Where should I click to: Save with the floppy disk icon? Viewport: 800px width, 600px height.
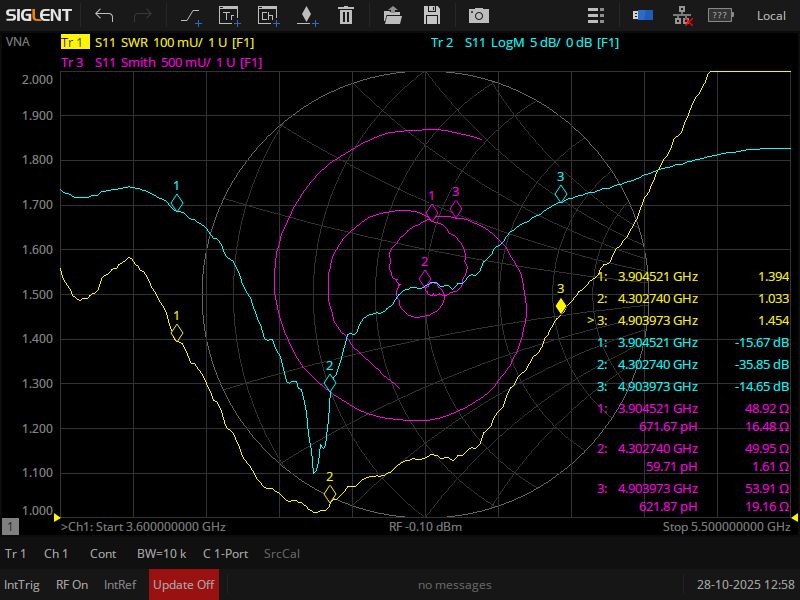(432, 15)
